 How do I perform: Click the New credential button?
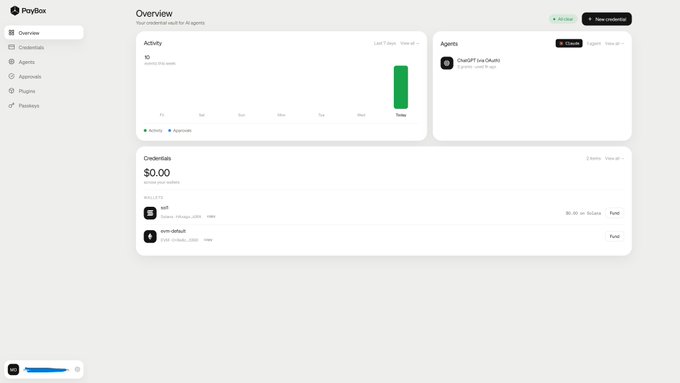pos(607,19)
